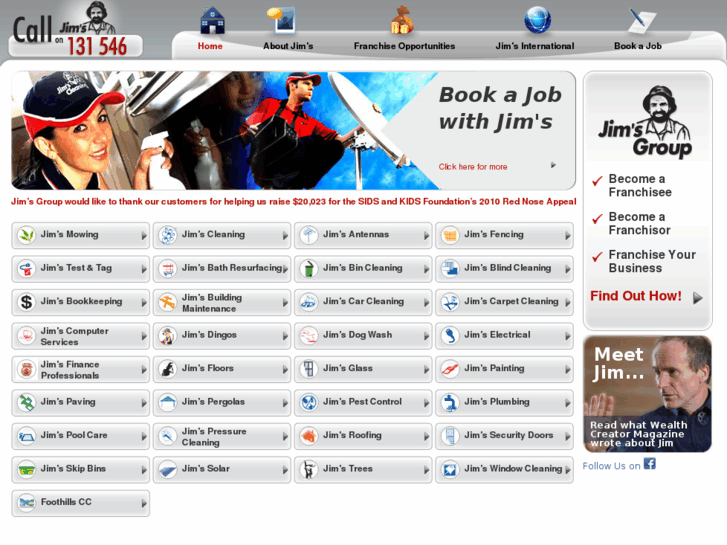Click the arrow on Jim's Blind Cleaning button
727x545 pixels.
(568, 269)
